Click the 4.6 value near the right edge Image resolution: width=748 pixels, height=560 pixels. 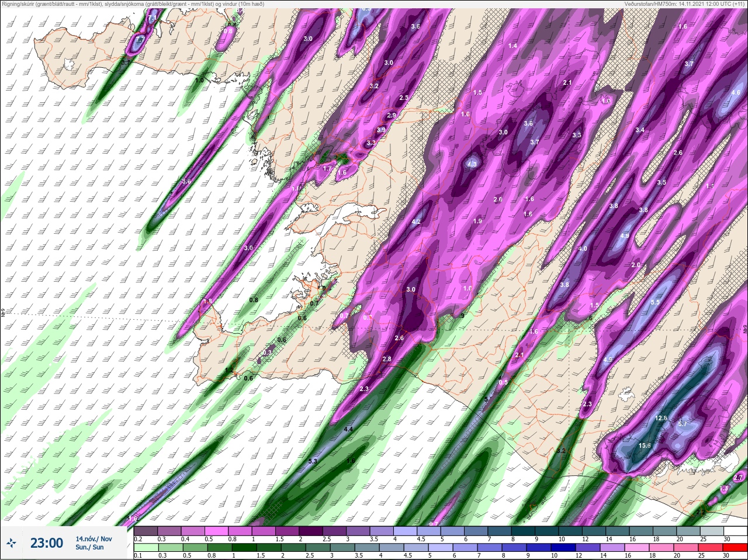point(736,92)
